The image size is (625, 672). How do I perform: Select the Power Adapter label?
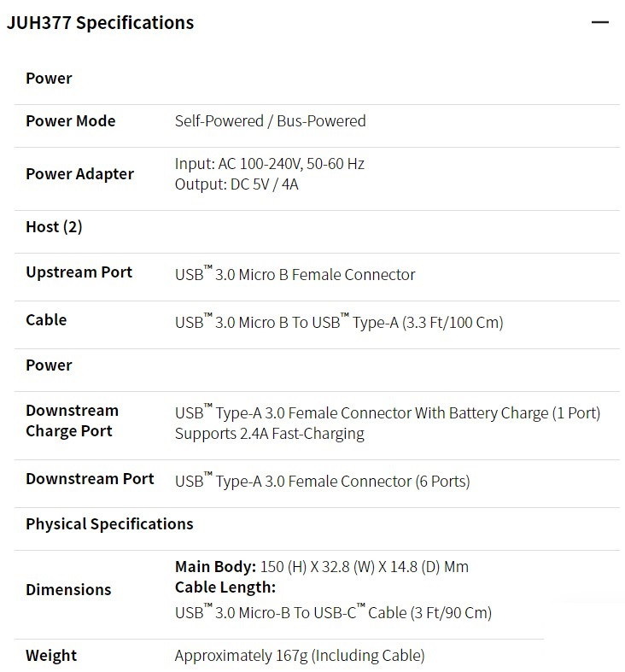(79, 174)
